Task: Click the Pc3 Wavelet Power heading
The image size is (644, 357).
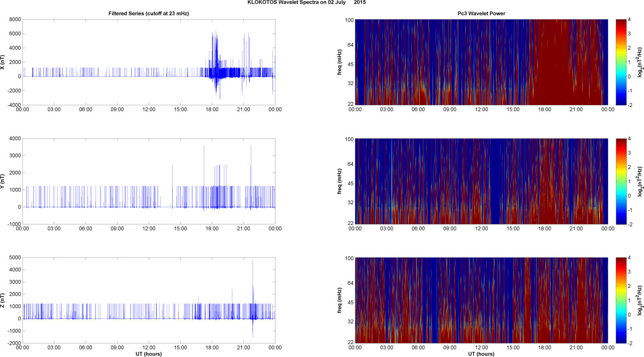Action: [481, 13]
